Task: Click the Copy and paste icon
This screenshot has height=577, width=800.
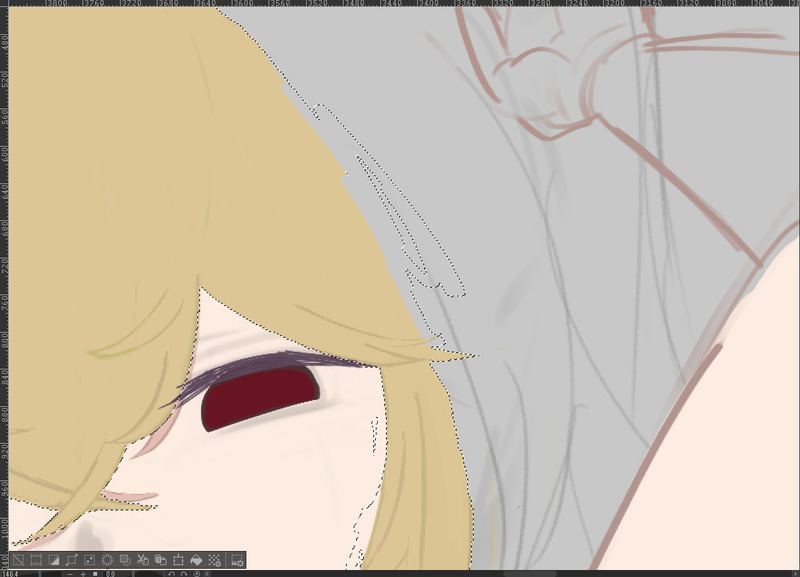Action: (160, 560)
